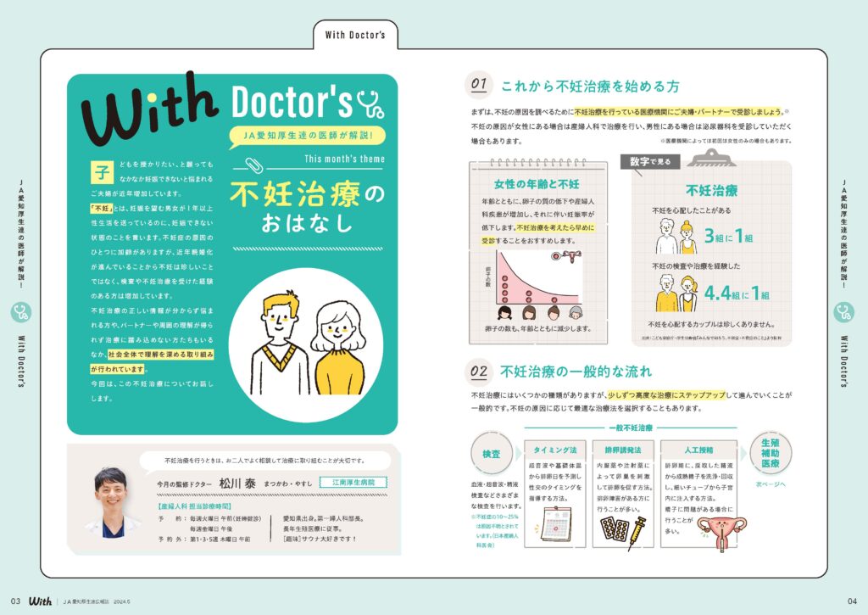Click the couple illustration beside 3組に1組

tap(677, 238)
